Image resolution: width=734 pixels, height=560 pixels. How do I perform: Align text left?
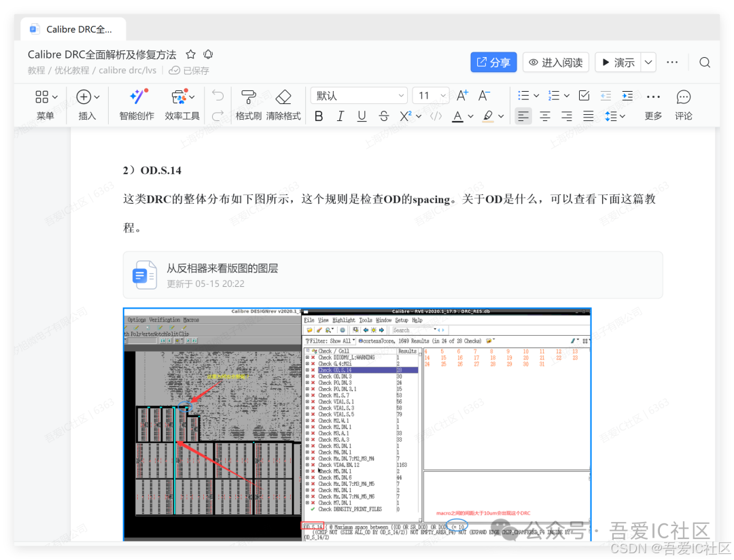(x=523, y=116)
